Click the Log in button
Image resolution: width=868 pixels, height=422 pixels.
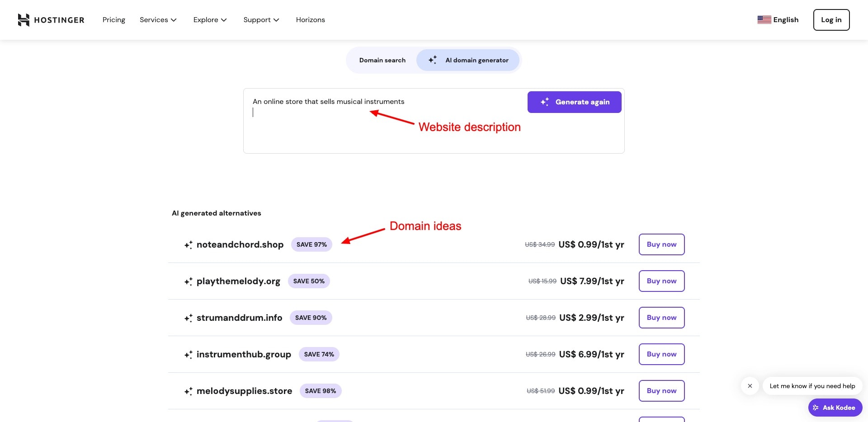click(x=831, y=20)
